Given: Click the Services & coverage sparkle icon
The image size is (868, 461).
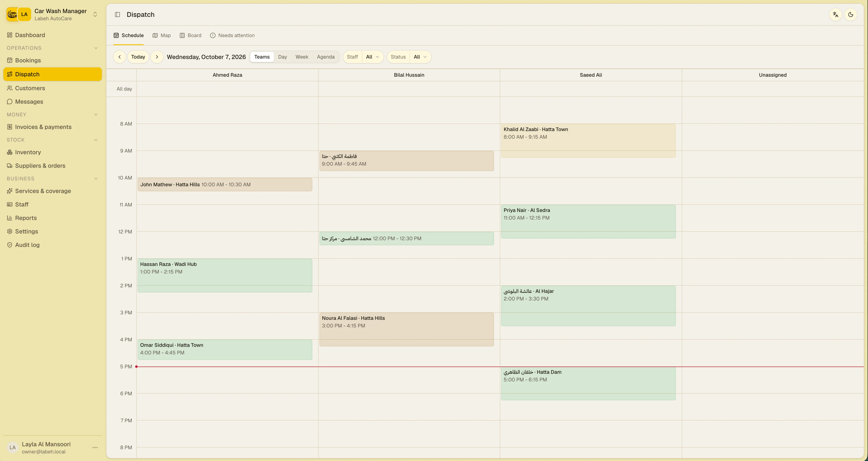Looking at the screenshot, I should (x=10, y=191).
